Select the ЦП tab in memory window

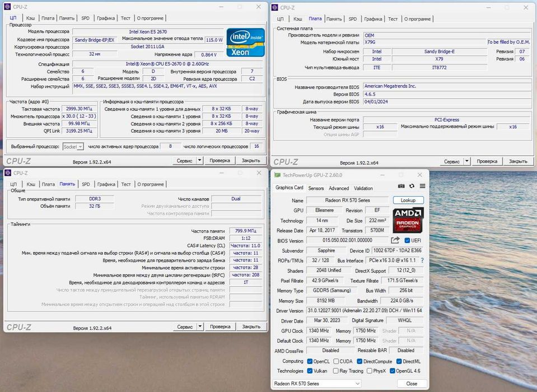[13, 184]
